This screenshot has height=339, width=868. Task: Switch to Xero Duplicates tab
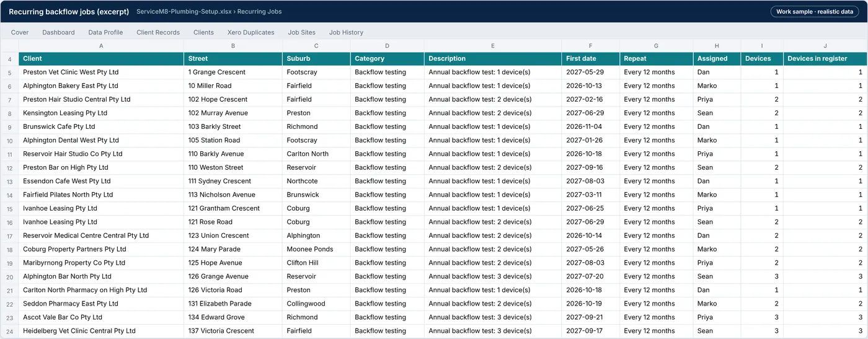point(251,32)
